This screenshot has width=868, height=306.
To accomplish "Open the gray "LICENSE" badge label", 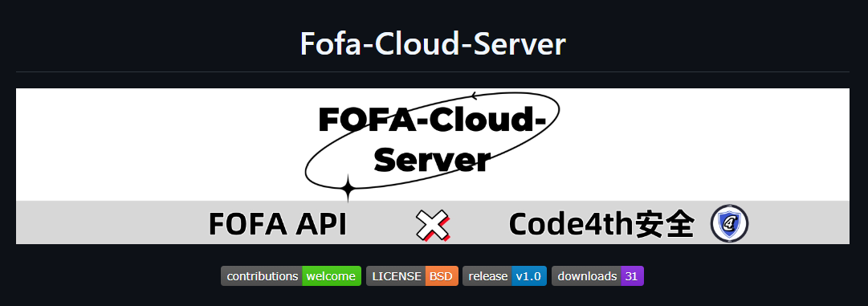I will pyautogui.click(x=396, y=276).
